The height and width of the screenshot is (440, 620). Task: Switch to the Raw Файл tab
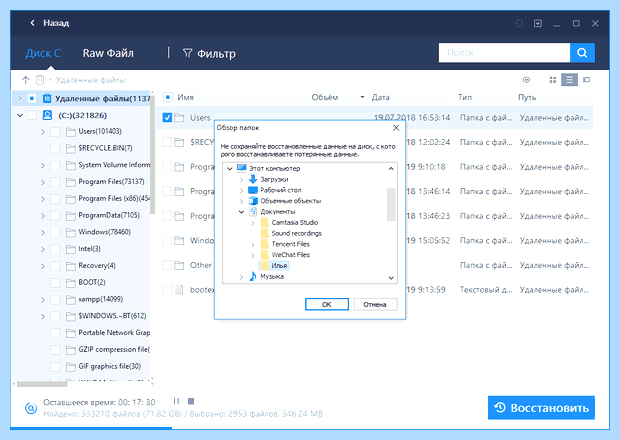tap(108, 53)
